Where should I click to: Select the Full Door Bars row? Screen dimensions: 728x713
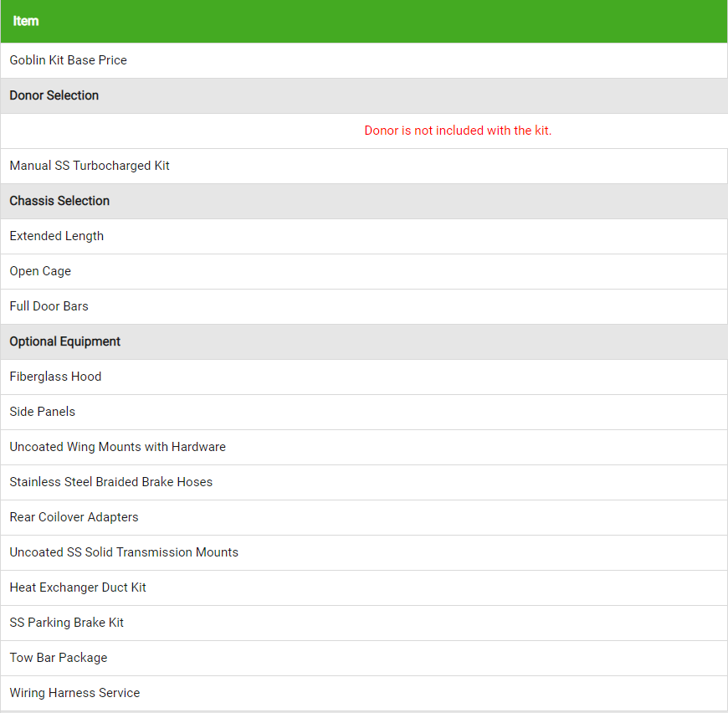point(364,306)
